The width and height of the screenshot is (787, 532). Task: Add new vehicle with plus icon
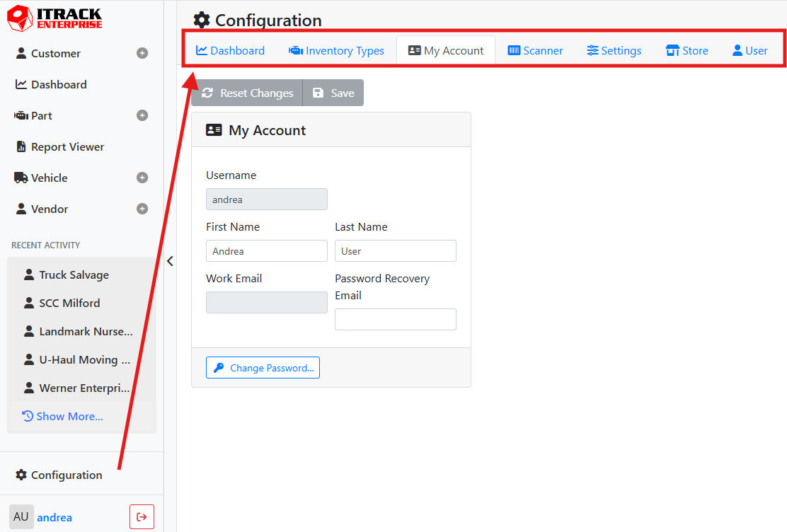pyautogui.click(x=142, y=178)
